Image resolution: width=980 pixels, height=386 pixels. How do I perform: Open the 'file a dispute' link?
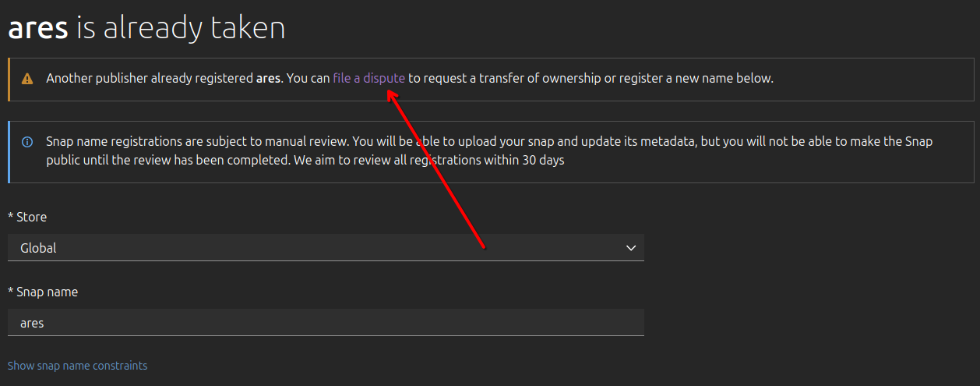click(x=368, y=78)
